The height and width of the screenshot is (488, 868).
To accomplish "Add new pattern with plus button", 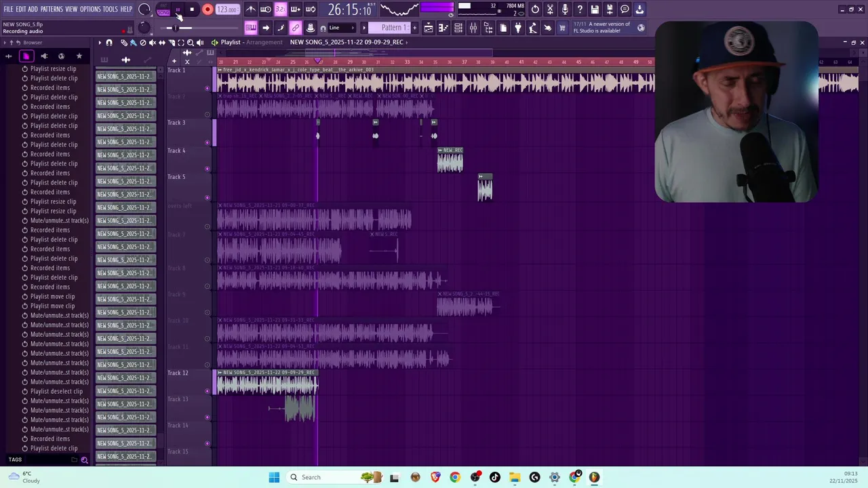I will point(415,28).
